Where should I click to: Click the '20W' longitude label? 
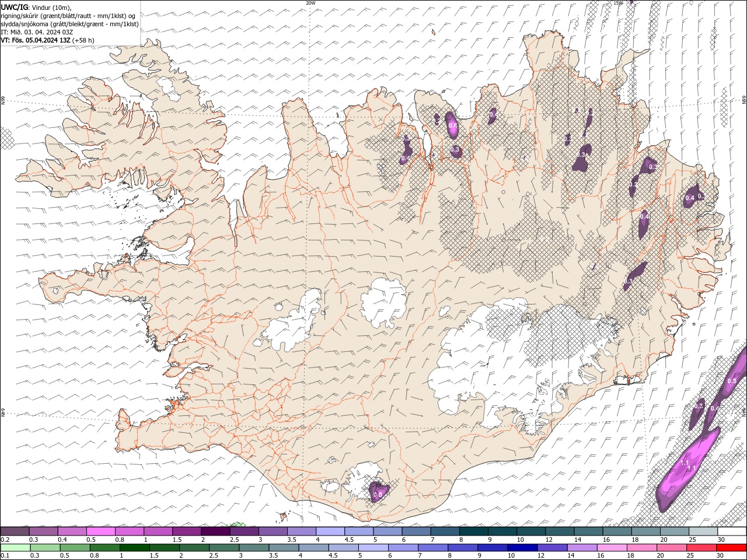point(310,3)
